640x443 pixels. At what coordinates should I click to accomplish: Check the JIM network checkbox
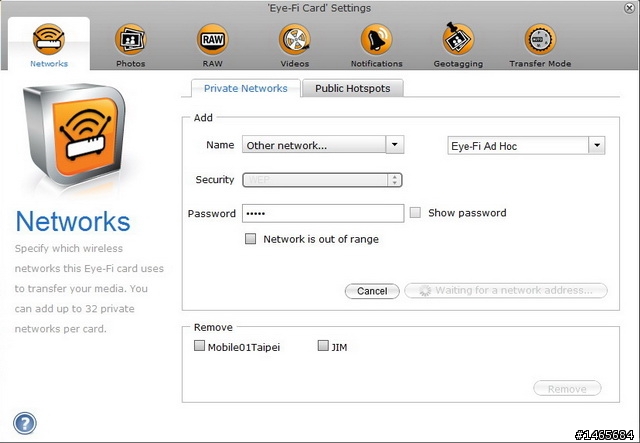click(323, 346)
